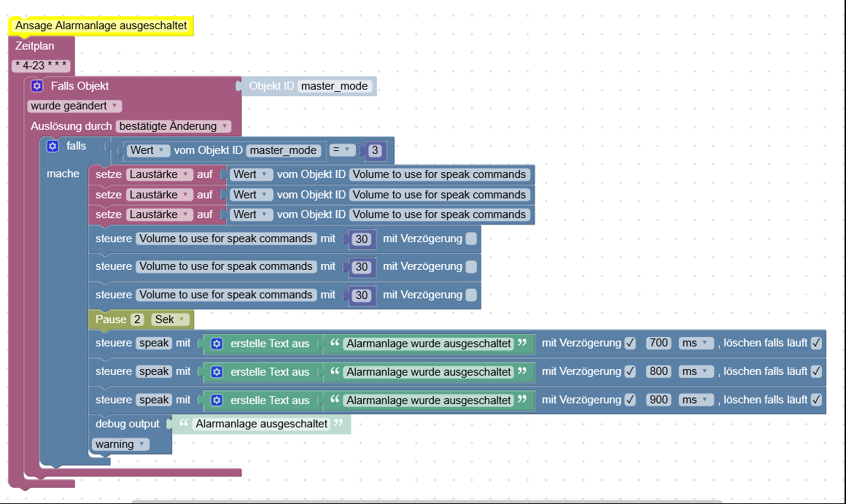Viewport: 846px width, 504px height.
Task: Uncheck löschen falls läuft on the 900 ms row
Action: click(816, 399)
